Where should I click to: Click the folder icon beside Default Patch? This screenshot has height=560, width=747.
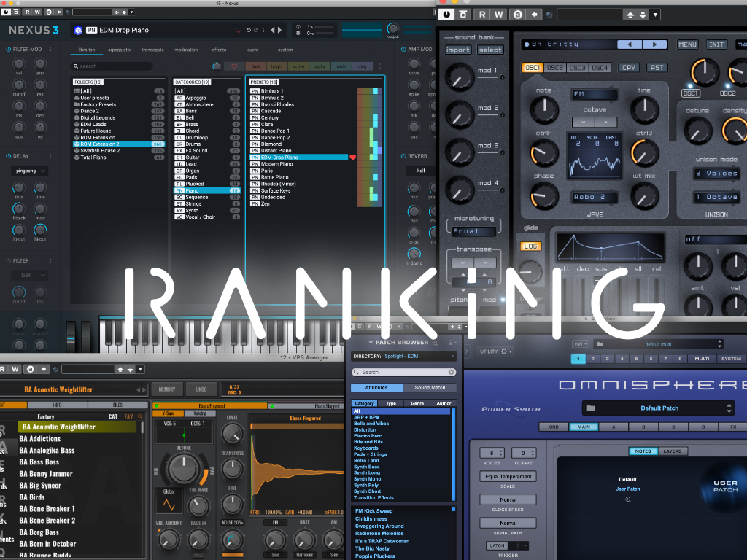click(x=591, y=408)
